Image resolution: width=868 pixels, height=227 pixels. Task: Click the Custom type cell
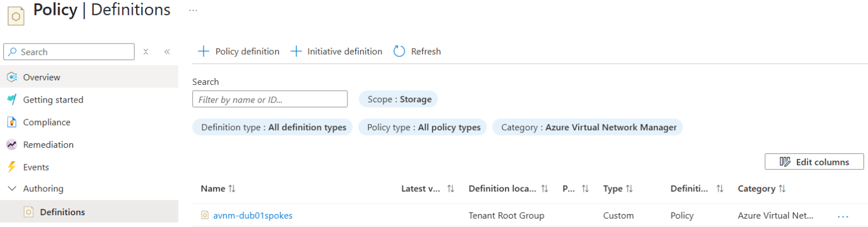pos(618,216)
